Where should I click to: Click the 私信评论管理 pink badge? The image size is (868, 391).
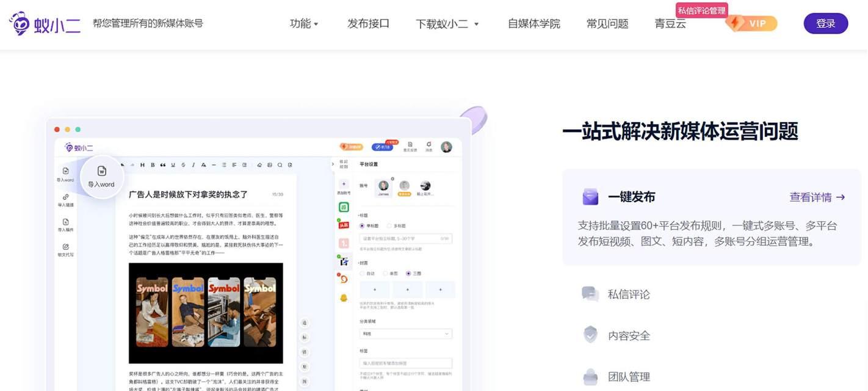click(x=701, y=10)
